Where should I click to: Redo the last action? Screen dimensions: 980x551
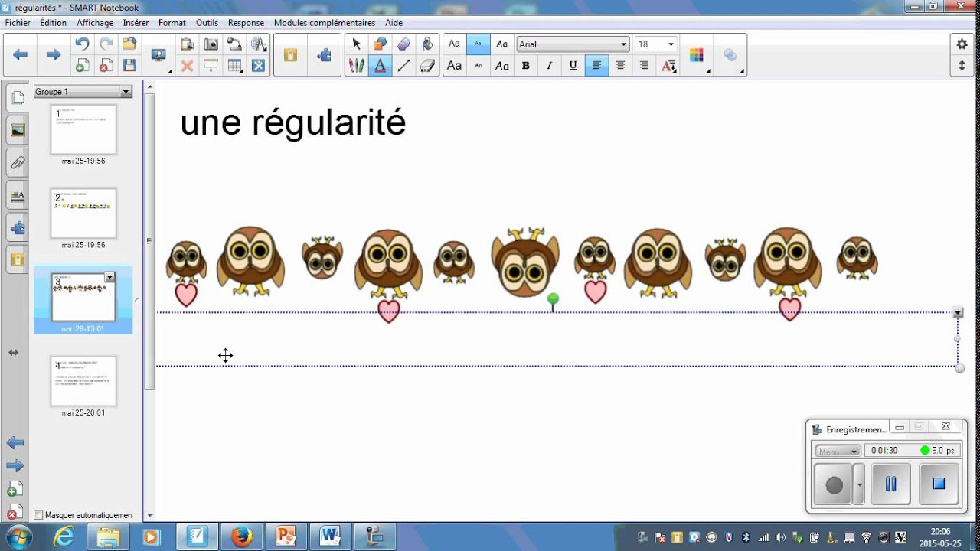(x=106, y=44)
